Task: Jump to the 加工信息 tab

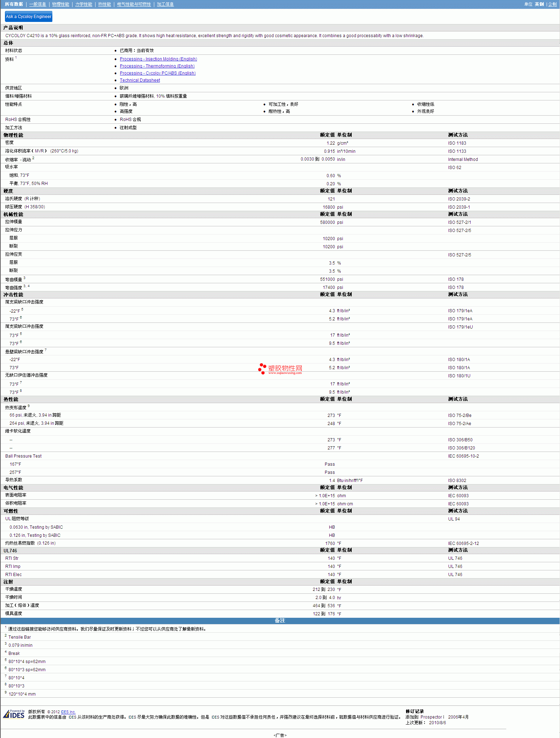Action: point(165,4)
